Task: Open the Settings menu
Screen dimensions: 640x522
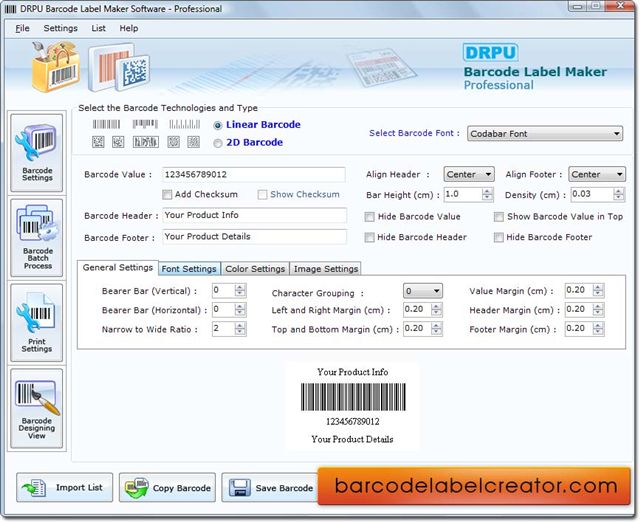Action: pos(60,28)
